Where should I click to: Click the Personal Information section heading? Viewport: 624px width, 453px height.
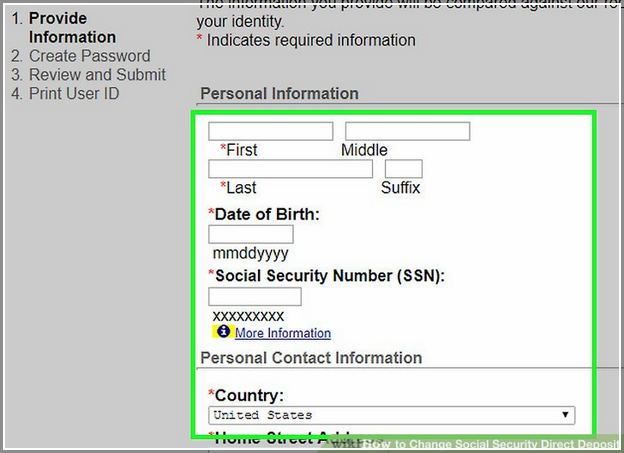[279, 94]
